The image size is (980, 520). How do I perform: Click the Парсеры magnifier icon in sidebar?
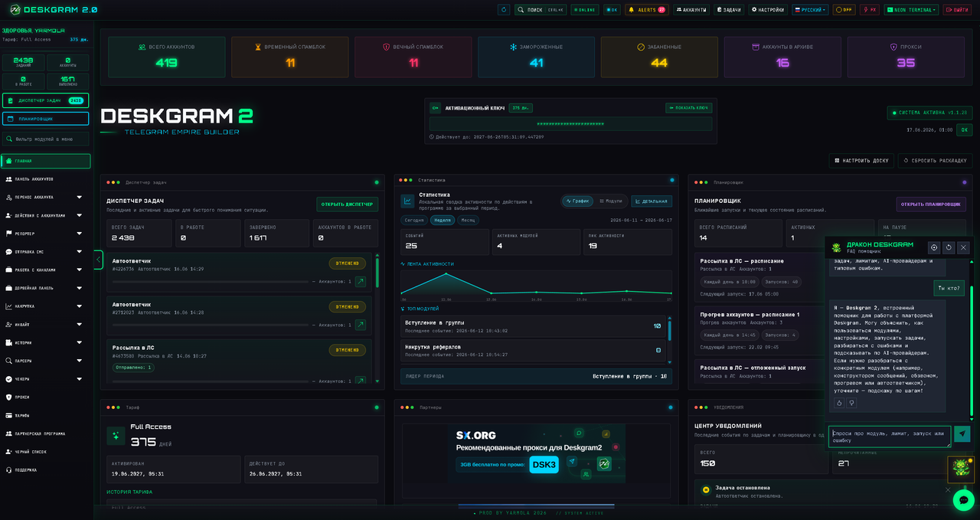pos(8,361)
